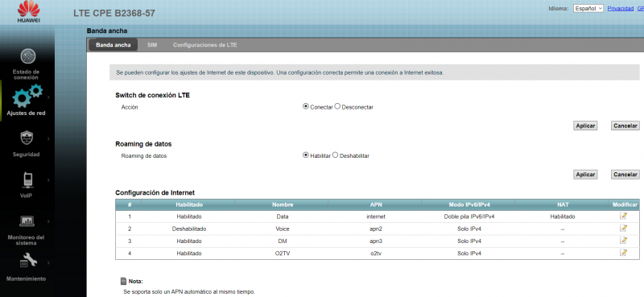Choose Deshabilitar for data roaming
Viewport: 644px width, 297px height.
(335, 155)
